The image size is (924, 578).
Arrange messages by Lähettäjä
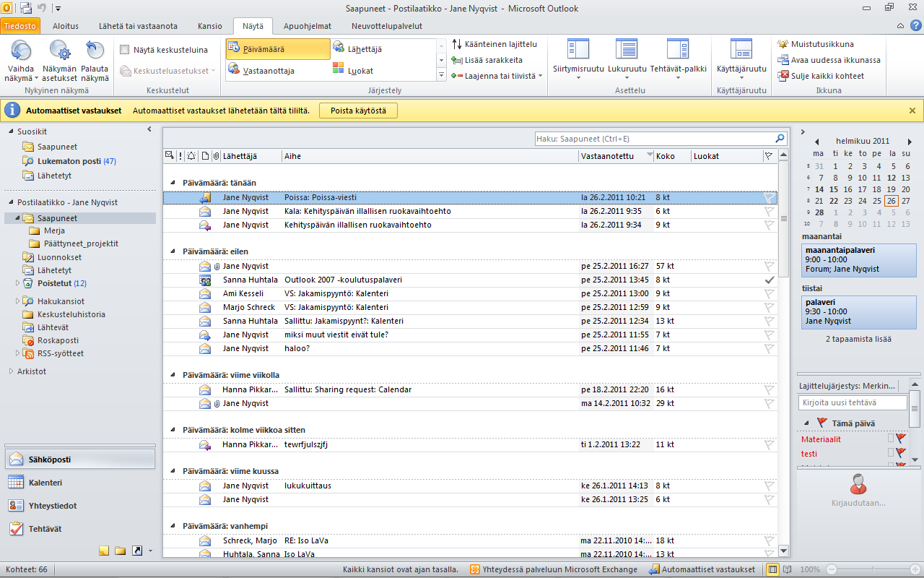[383, 49]
